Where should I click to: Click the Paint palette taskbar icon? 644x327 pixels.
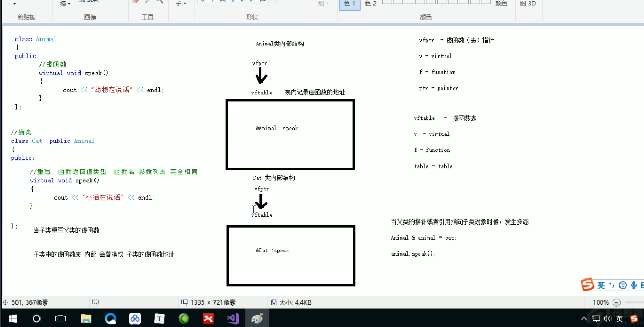(x=257, y=318)
